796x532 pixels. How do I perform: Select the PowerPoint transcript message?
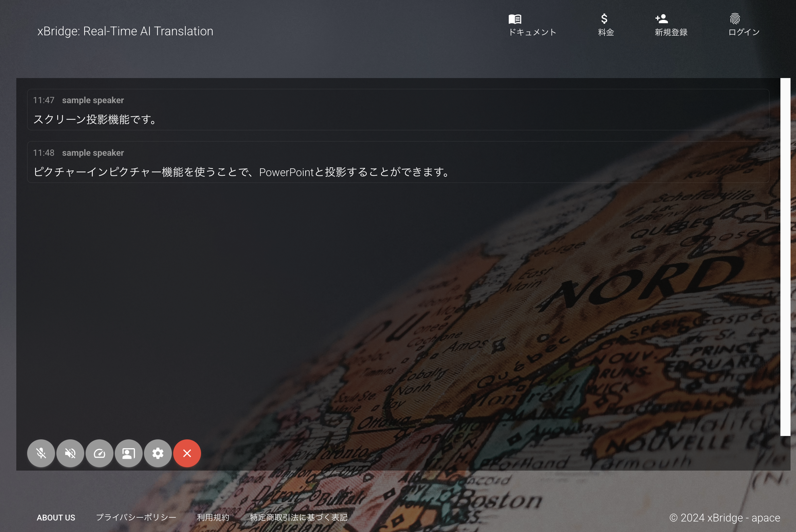click(242, 172)
